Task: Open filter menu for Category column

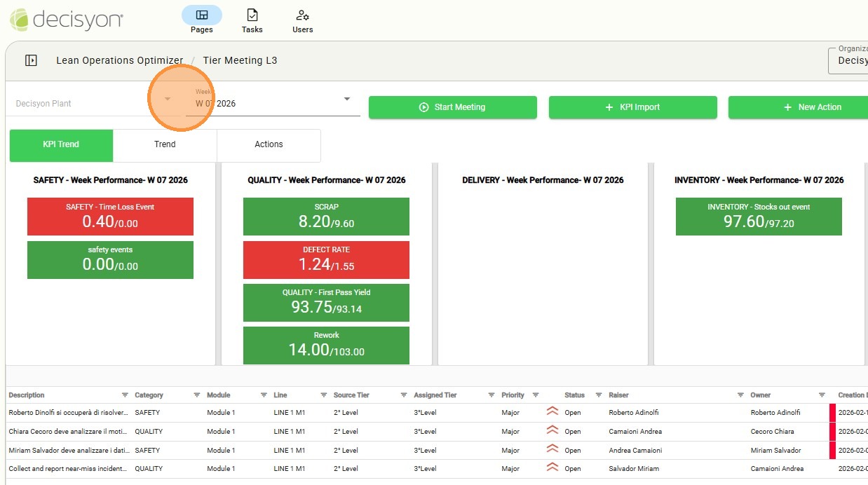Action: (x=197, y=395)
